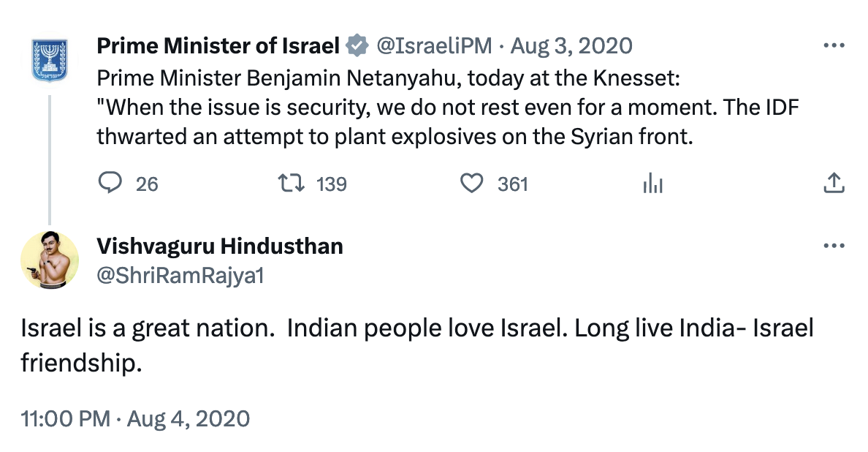868x452 pixels.
Task: Click the retweet arrows icon
Action: [293, 183]
